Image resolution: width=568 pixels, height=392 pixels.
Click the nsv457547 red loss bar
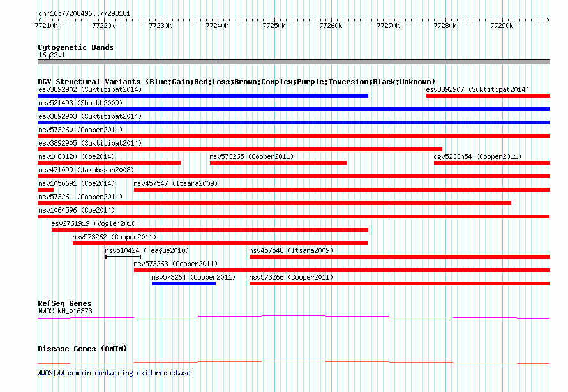coord(342,190)
